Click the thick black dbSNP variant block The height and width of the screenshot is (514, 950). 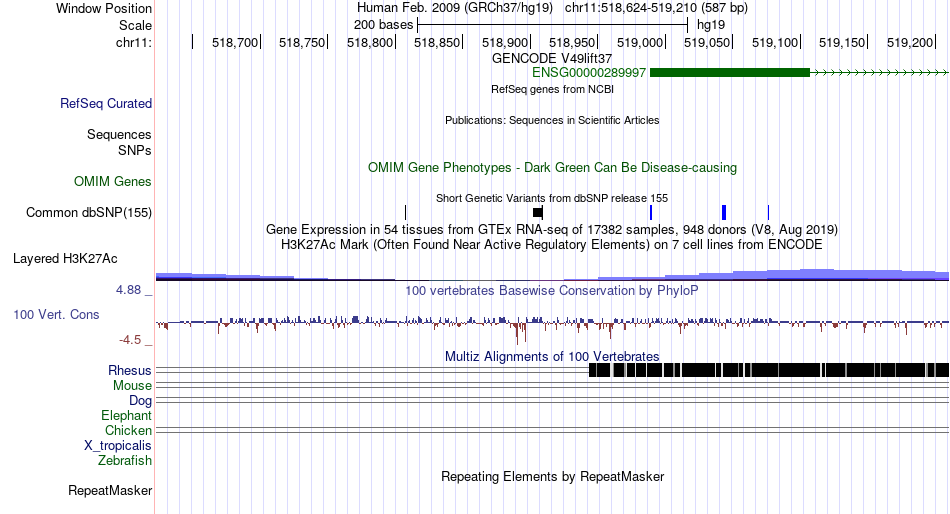538,212
